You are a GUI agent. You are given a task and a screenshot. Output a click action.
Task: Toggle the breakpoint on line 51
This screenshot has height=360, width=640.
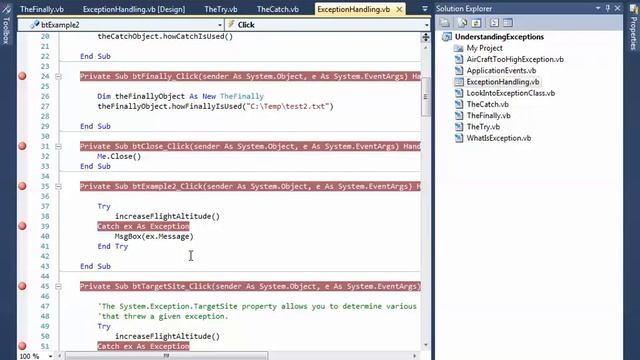(22, 346)
